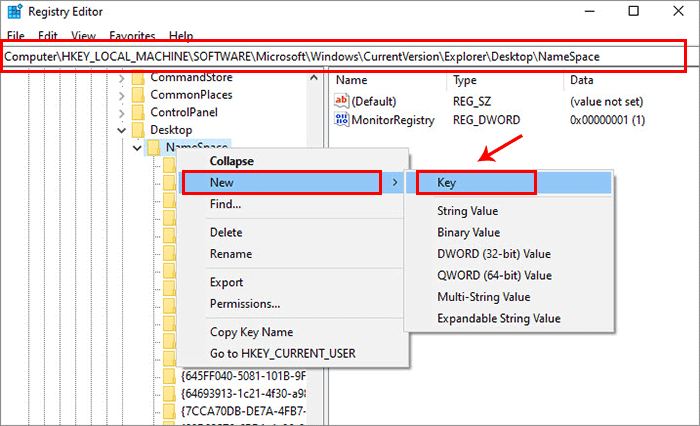Click the REG_DWORD type cell
700x426 pixels.
coord(486,120)
